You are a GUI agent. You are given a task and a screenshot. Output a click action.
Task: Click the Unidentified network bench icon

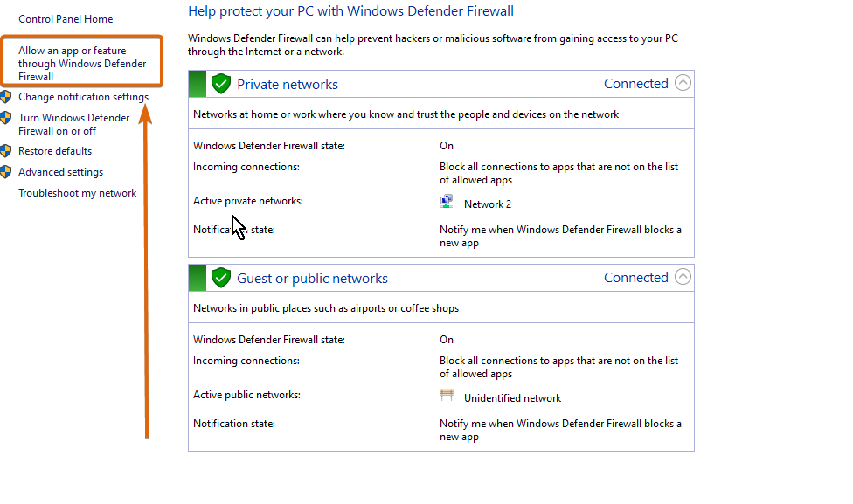(446, 396)
